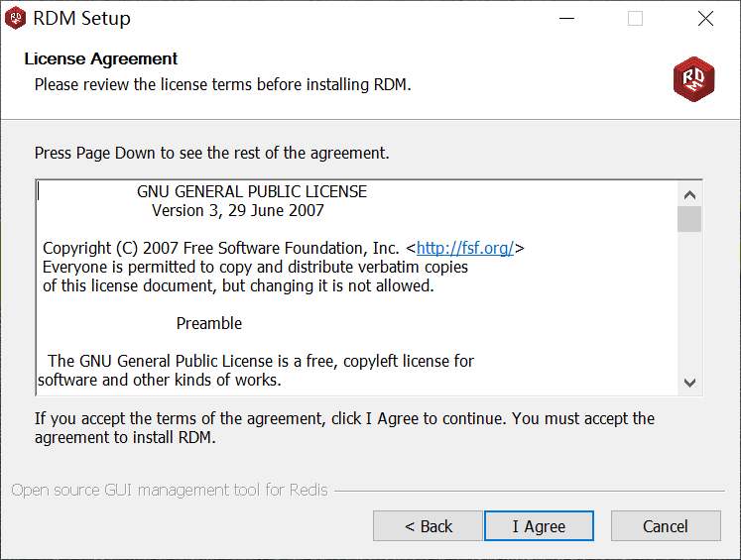Click the RDM Setup title bar text
This screenshot has width=741, height=560.
coord(81,19)
